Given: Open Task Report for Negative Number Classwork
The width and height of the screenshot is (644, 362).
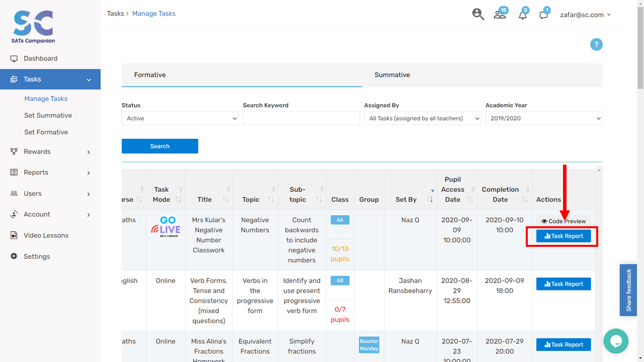Looking at the screenshot, I should click(x=563, y=236).
